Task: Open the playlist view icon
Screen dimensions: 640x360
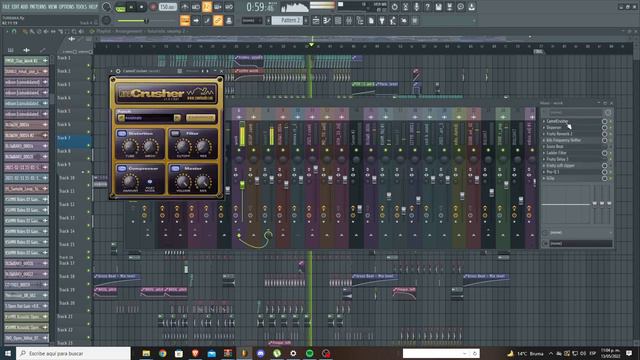Action: (316, 20)
